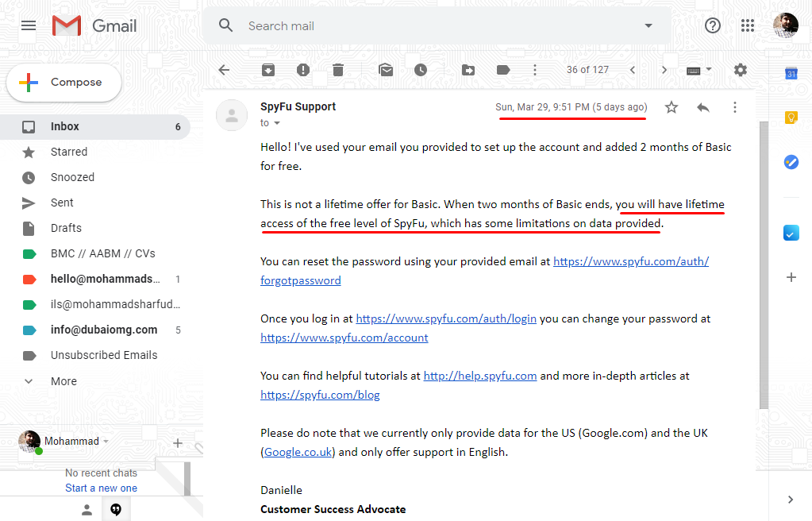
Task: Apply a label to this email
Action: click(503, 70)
